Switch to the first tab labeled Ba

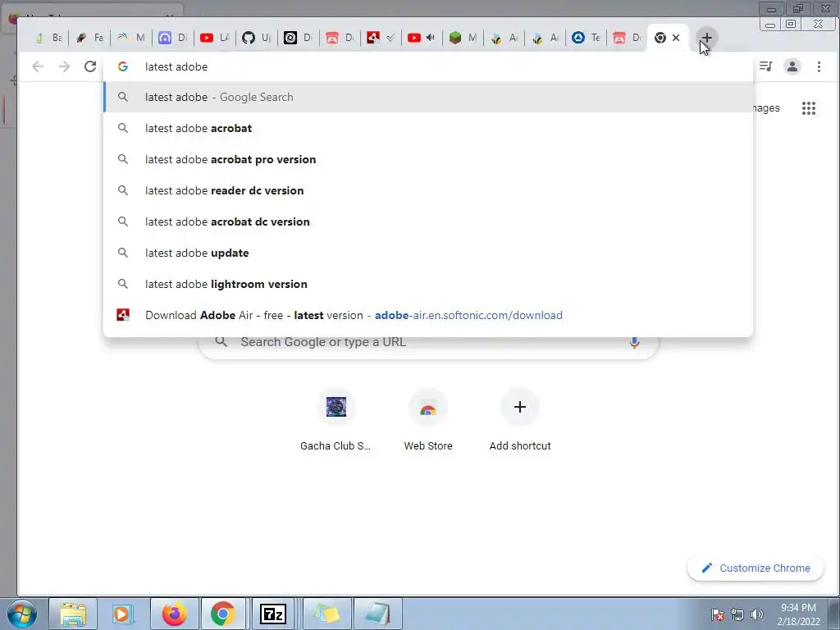(49, 38)
